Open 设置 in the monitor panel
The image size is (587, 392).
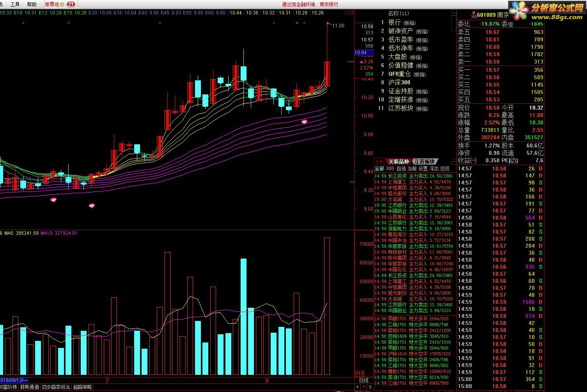tap(423, 169)
